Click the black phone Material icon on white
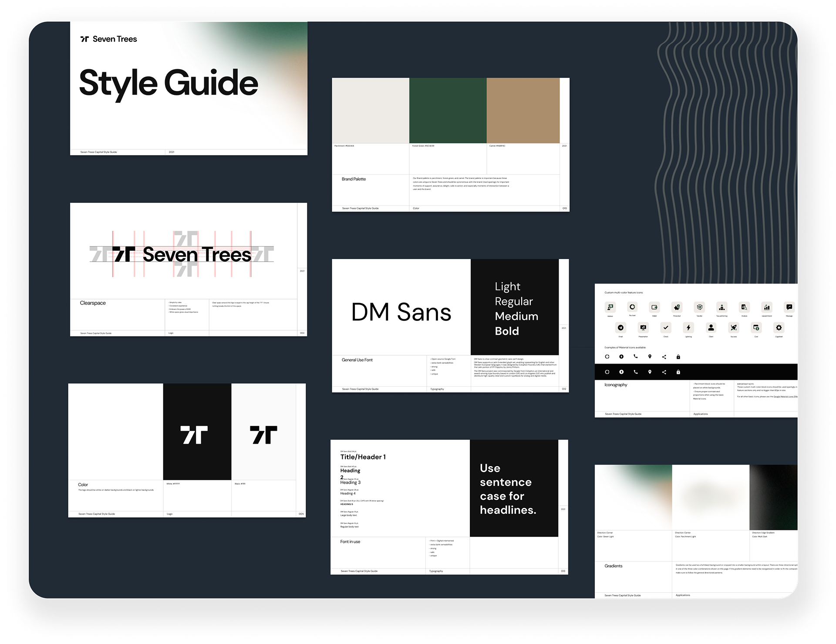Viewport: 836px width, 644px height. click(636, 357)
